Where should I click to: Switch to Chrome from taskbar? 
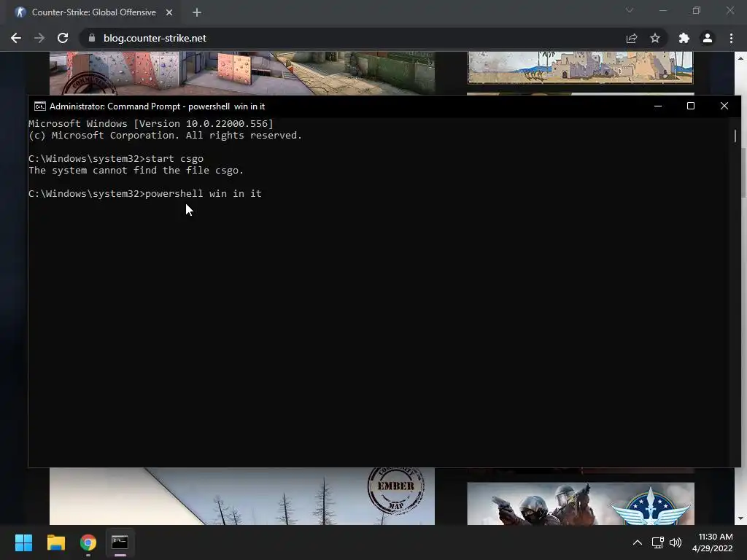(x=88, y=542)
